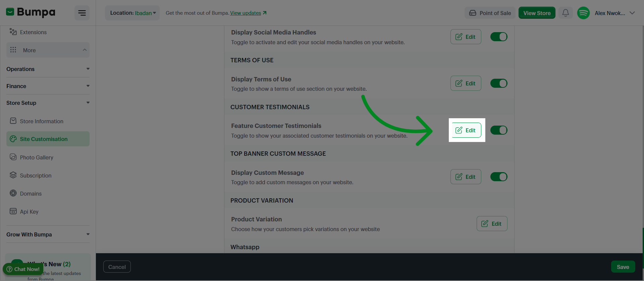Disable the Display Terms of Use switch

click(x=499, y=83)
